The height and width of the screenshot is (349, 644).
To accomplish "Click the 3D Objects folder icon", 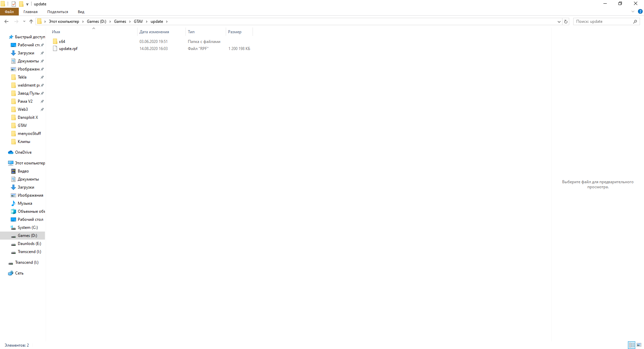I will (13, 211).
